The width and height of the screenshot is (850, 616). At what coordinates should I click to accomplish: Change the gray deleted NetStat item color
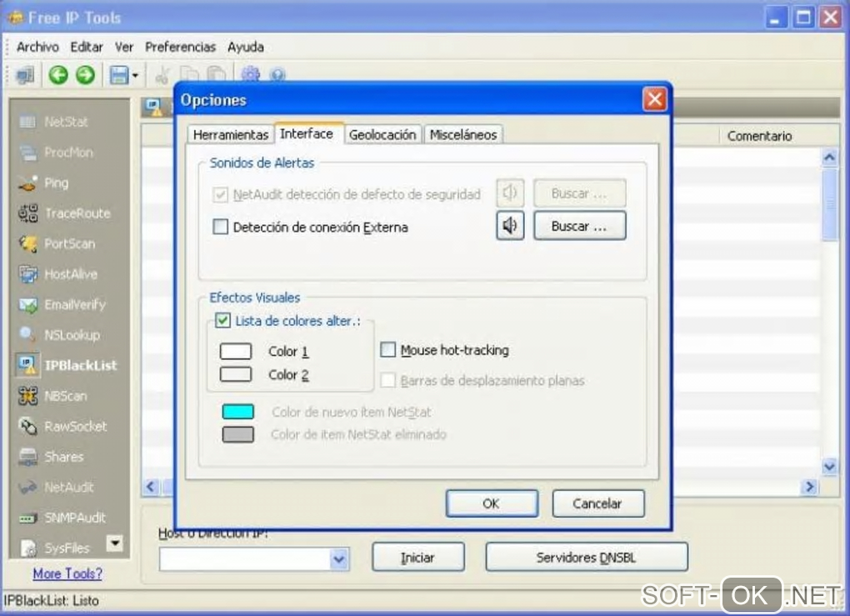[x=238, y=434]
